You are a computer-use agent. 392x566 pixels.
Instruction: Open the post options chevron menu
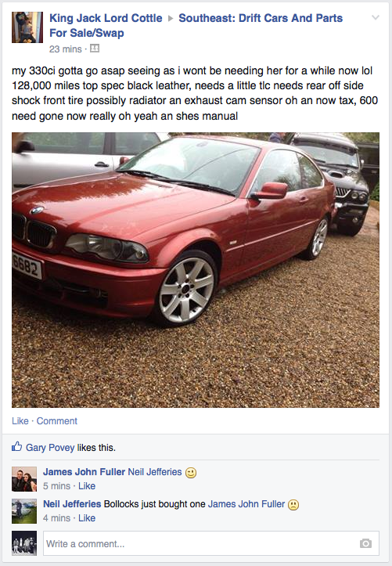pyautogui.click(x=376, y=17)
